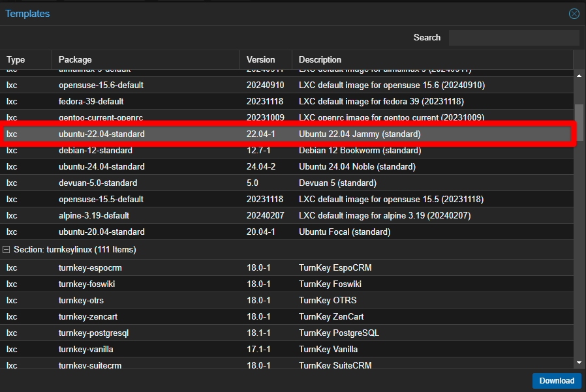Focus the Search input field
The width and height of the screenshot is (586, 392).
tap(514, 38)
